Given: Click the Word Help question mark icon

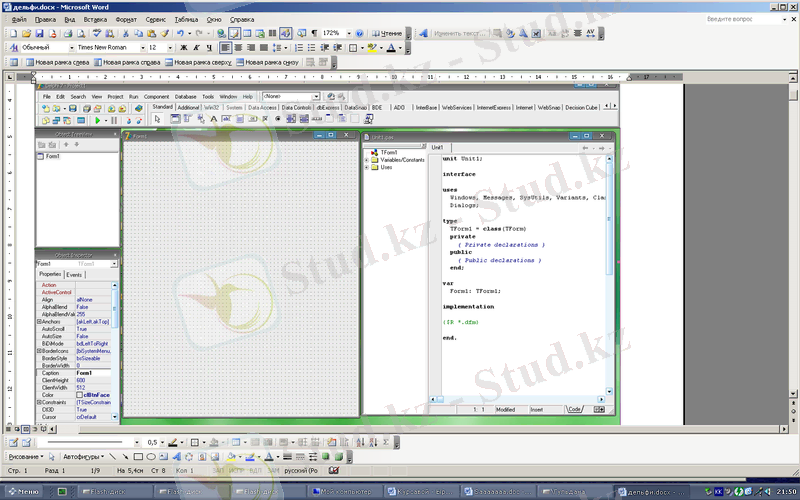Looking at the screenshot, I should tap(360, 33).
